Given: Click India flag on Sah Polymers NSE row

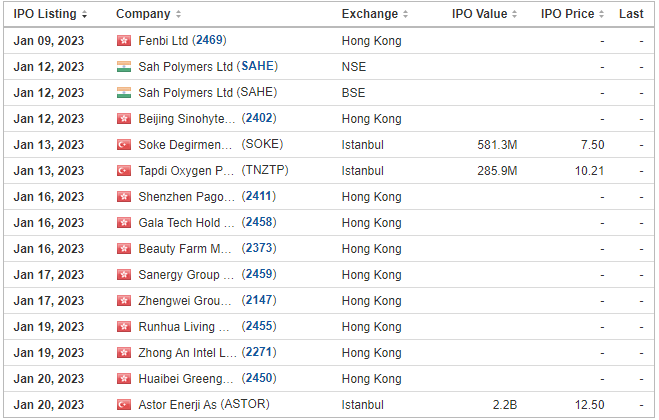Looking at the screenshot, I should tap(124, 67).
